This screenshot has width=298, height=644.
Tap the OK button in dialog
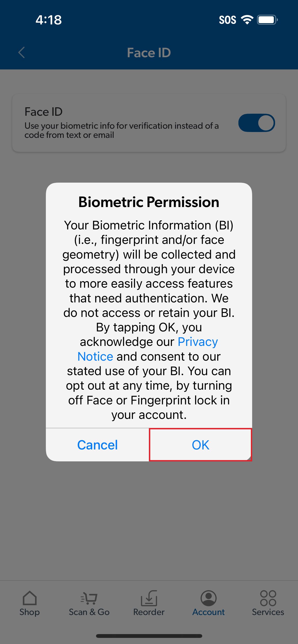200,445
